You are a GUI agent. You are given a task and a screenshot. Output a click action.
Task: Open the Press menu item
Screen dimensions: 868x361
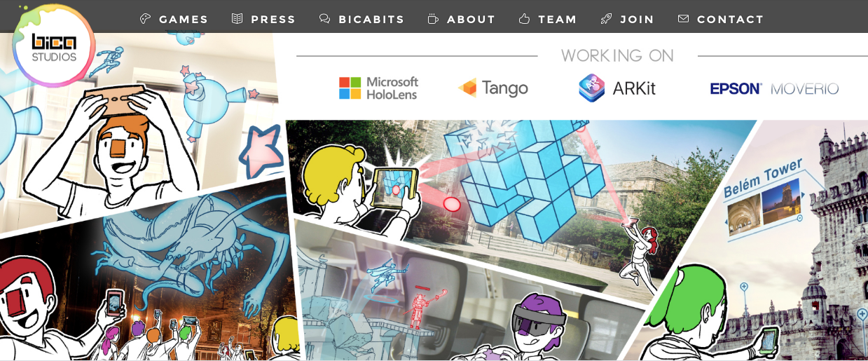[273, 20]
